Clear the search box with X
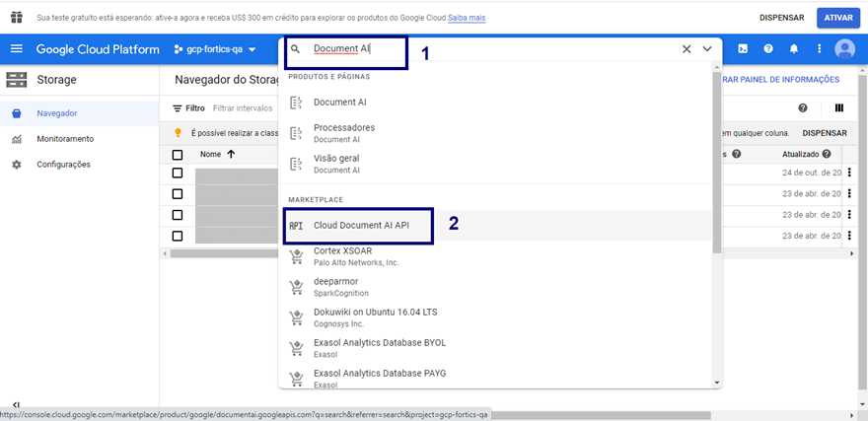Viewport: 868px width, 421px height. click(x=687, y=48)
